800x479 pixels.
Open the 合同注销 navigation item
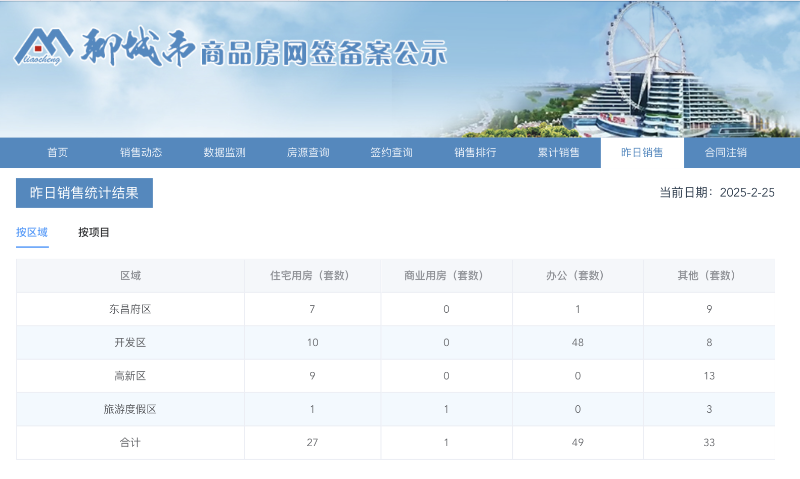(726, 153)
